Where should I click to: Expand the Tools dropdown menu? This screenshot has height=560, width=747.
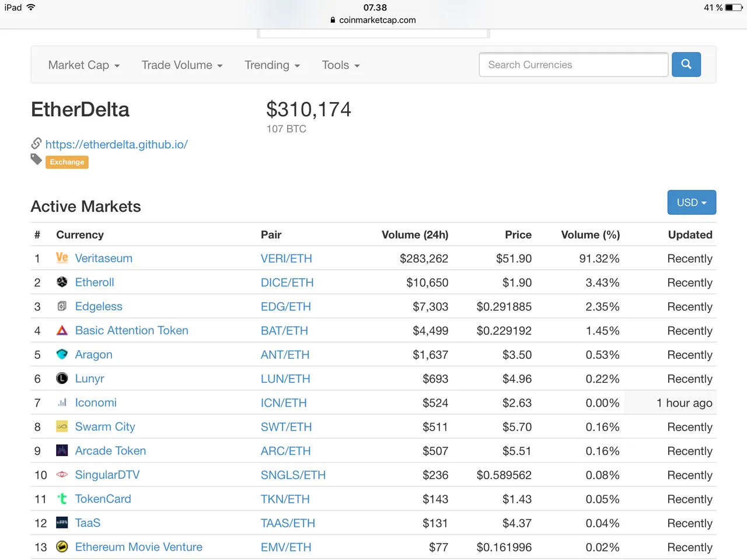[x=341, y=65]
